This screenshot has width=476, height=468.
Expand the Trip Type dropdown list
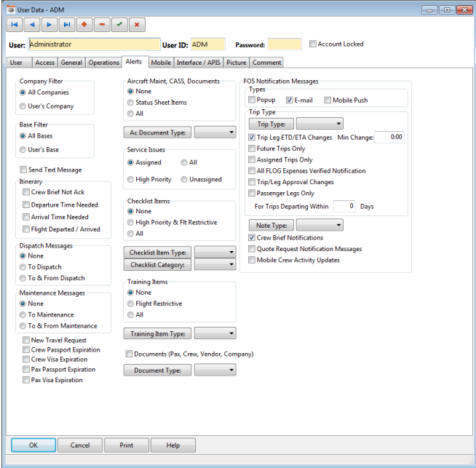[320, 124]
